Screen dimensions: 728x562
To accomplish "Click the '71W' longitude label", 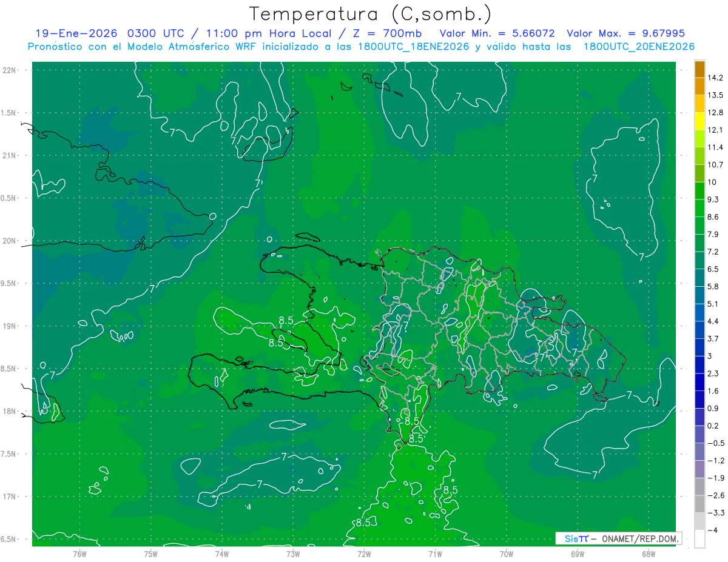I will (x=435, y=554).
